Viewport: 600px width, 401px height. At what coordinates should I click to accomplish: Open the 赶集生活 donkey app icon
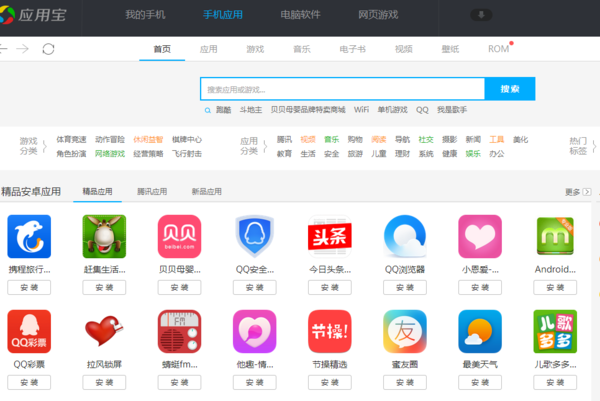click(104, 236)
